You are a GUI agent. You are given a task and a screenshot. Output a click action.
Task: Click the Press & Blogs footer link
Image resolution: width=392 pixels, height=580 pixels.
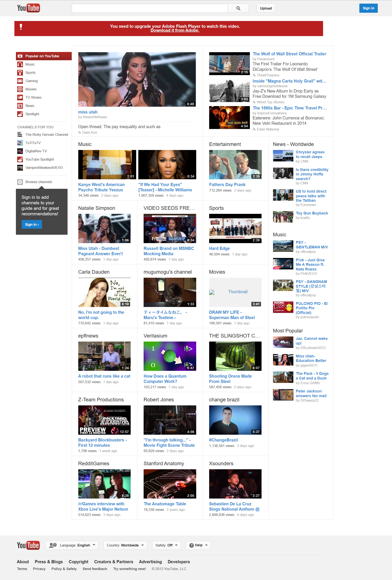49,562
